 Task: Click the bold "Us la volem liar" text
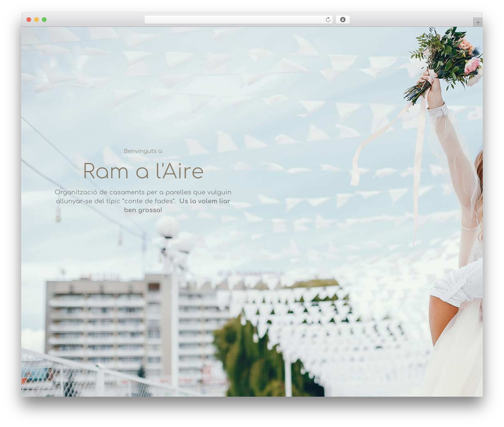pos(205,201)
